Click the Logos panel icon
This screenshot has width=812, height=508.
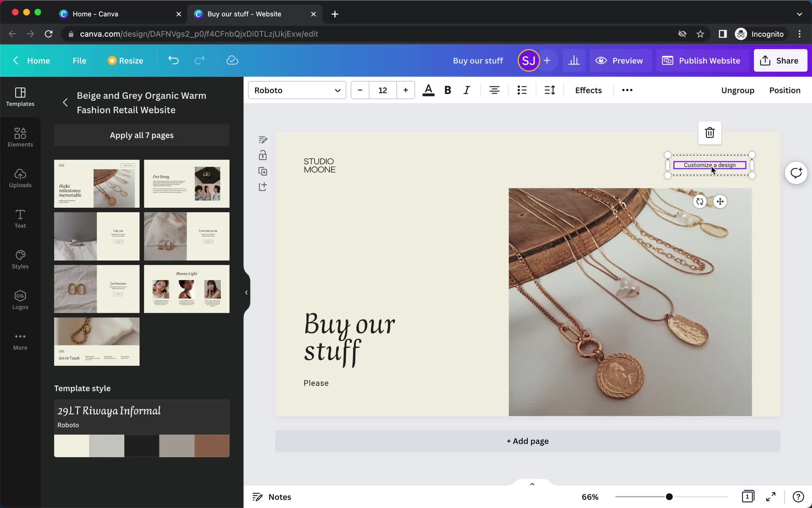[x=20, y=298]
